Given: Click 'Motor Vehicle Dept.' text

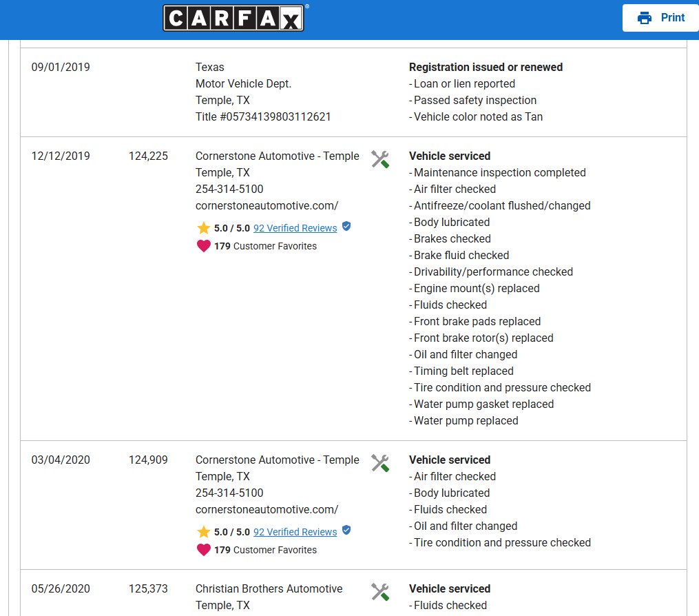Looking at the screenshot, I should click(243, 83).
